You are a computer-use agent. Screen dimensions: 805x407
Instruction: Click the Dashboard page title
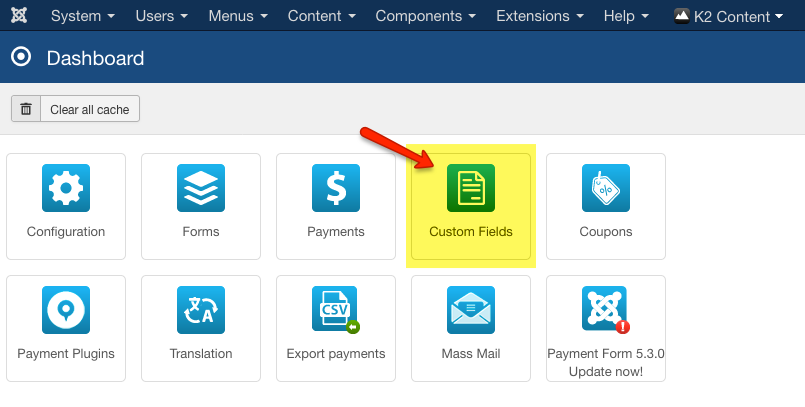(95, 58)
